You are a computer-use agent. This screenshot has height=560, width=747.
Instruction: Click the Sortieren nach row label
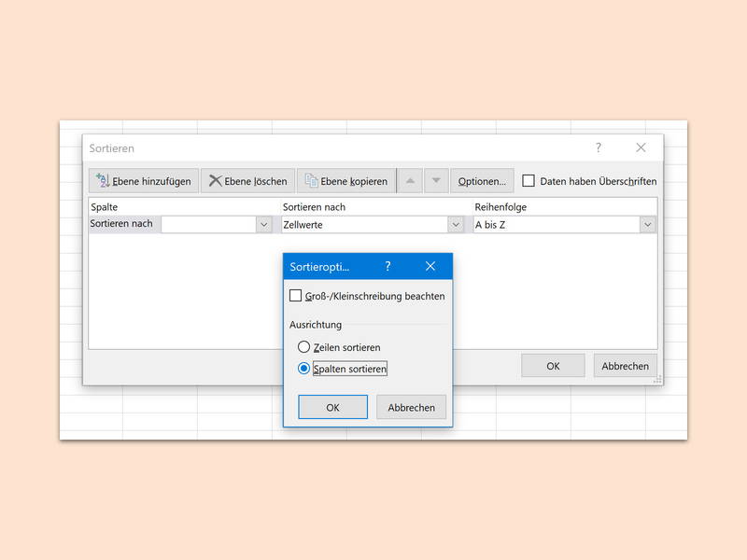pos(121,224)
